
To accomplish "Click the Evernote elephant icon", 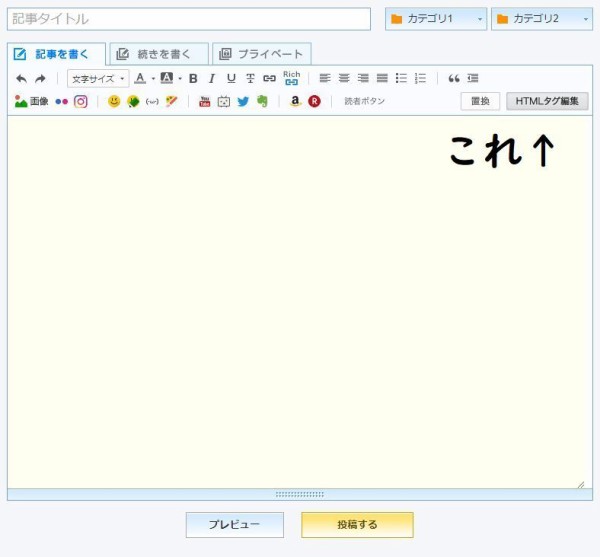I will click(262, 101).
